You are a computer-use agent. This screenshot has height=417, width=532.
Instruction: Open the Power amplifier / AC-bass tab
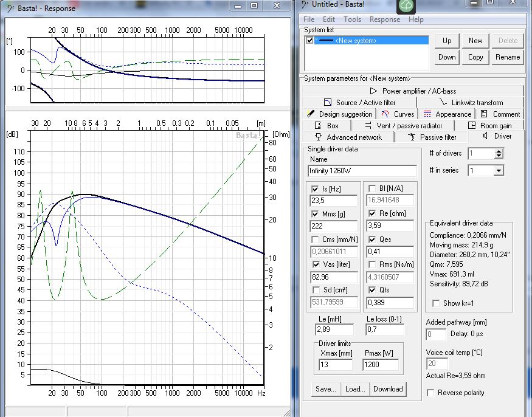(x=413, y=91)
